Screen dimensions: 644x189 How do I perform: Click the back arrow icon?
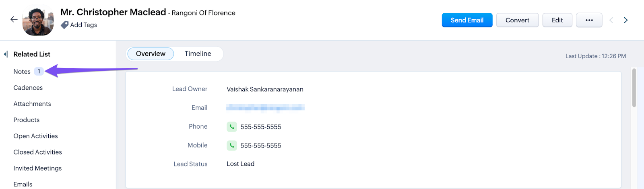pos(14,20)
